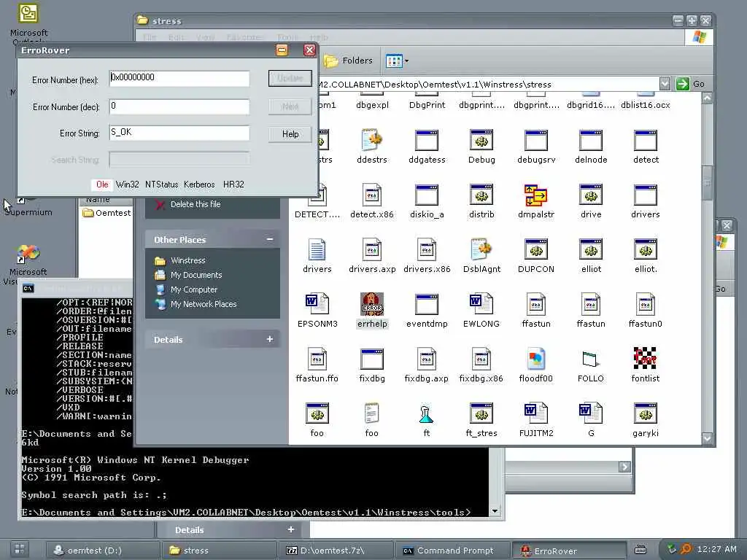Select the distrib icon
Screen dimensions: 747x560
[481, 195]
